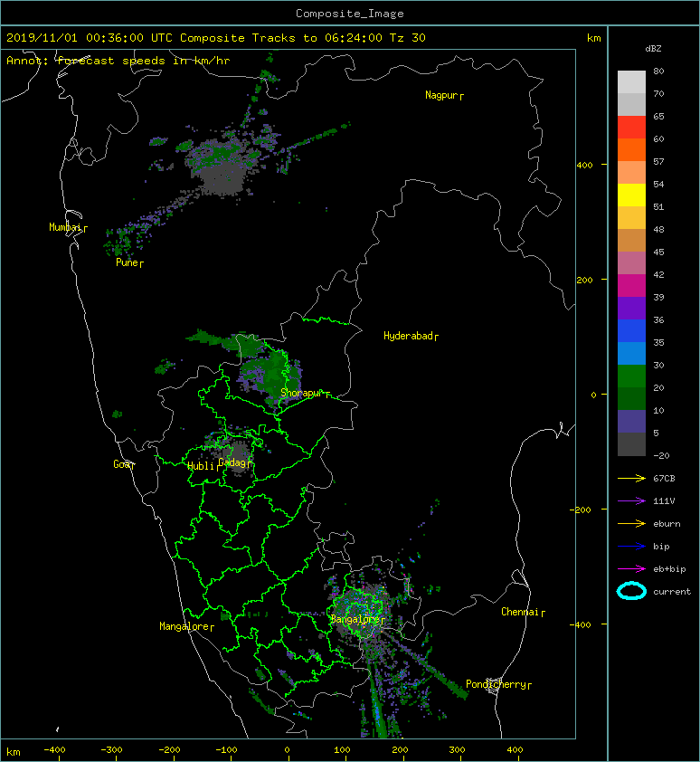Click the -300 horizontal axis label
This screenshot has width=700, height=762.
tap(111, 750)
